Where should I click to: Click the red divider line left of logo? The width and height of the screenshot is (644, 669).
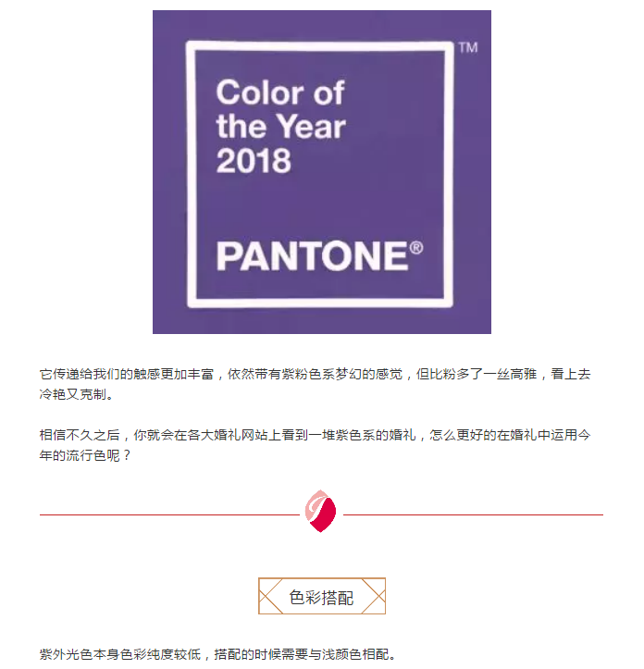[170, 514]
